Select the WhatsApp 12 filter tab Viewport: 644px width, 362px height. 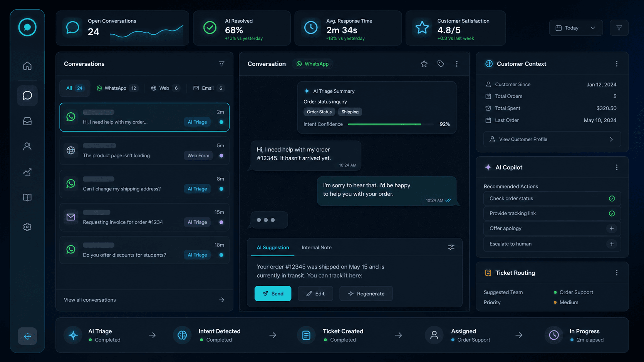(117, 88)
